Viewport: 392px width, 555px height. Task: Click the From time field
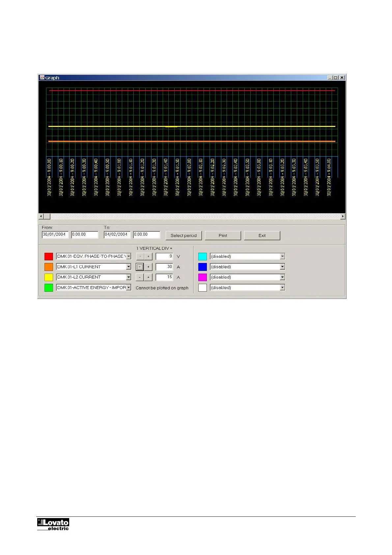coord(85,235)
